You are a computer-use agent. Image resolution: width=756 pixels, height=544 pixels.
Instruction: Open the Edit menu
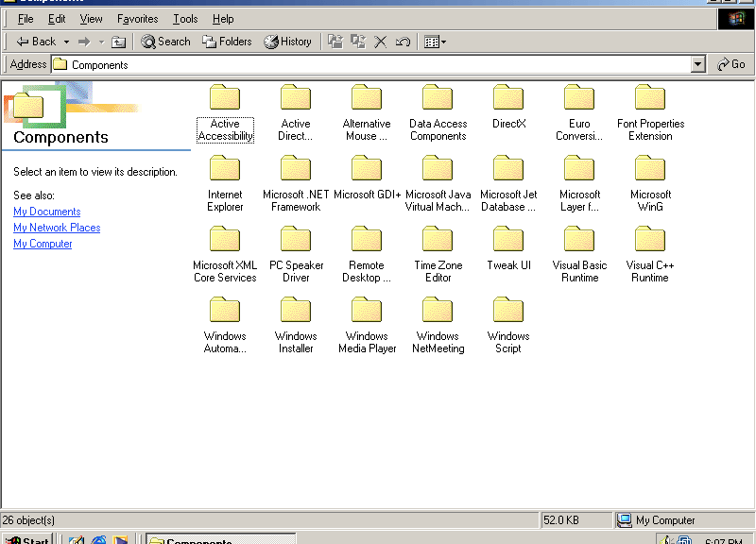[57, 19]
